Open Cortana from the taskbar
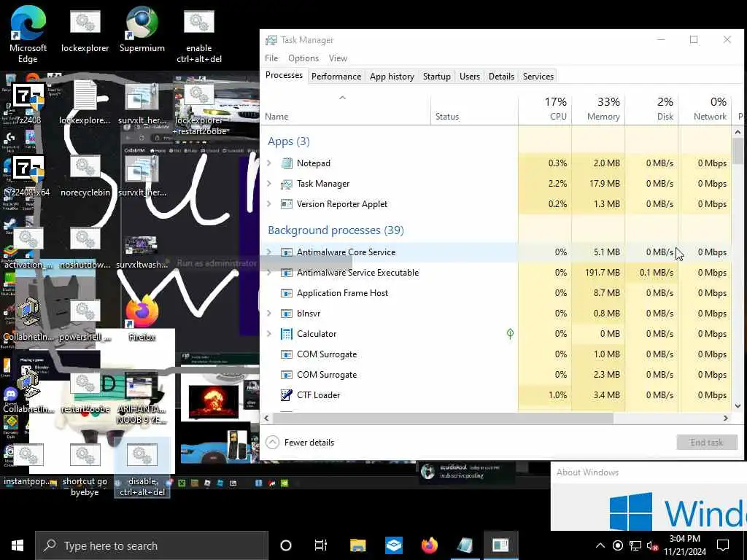 [x=286, y=545]
